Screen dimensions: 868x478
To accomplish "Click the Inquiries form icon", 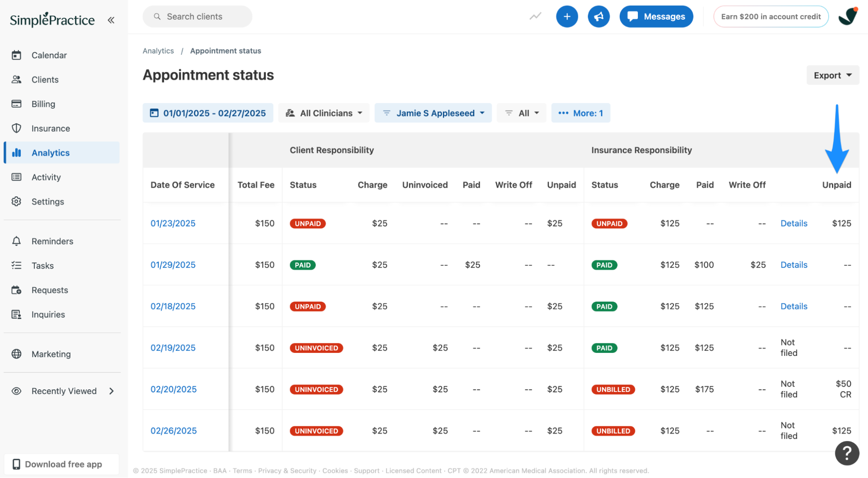I will [x=17, y=314].
